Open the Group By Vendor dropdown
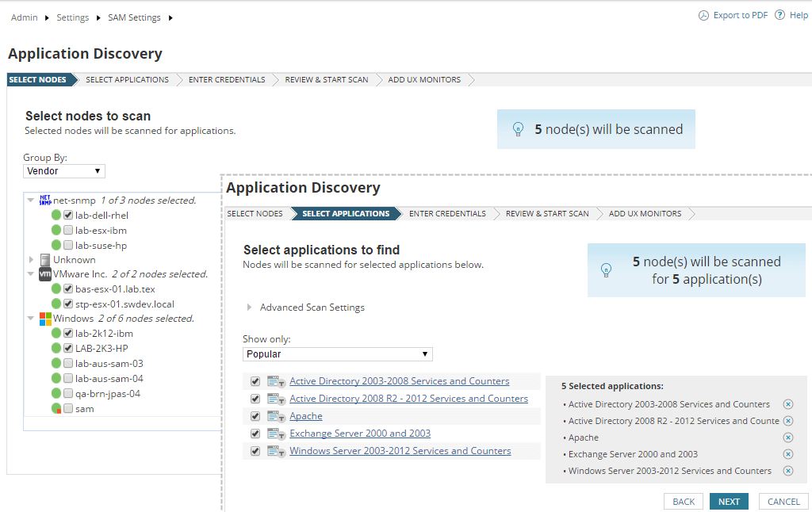This screenshot has width=812, height=512. pyautogui.click(x=64, y=171)
